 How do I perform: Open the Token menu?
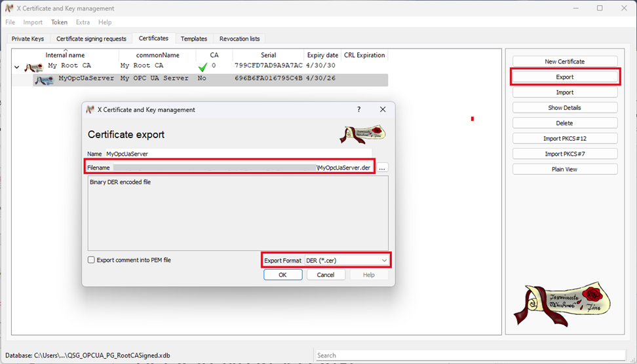click(x=59, y=22)
